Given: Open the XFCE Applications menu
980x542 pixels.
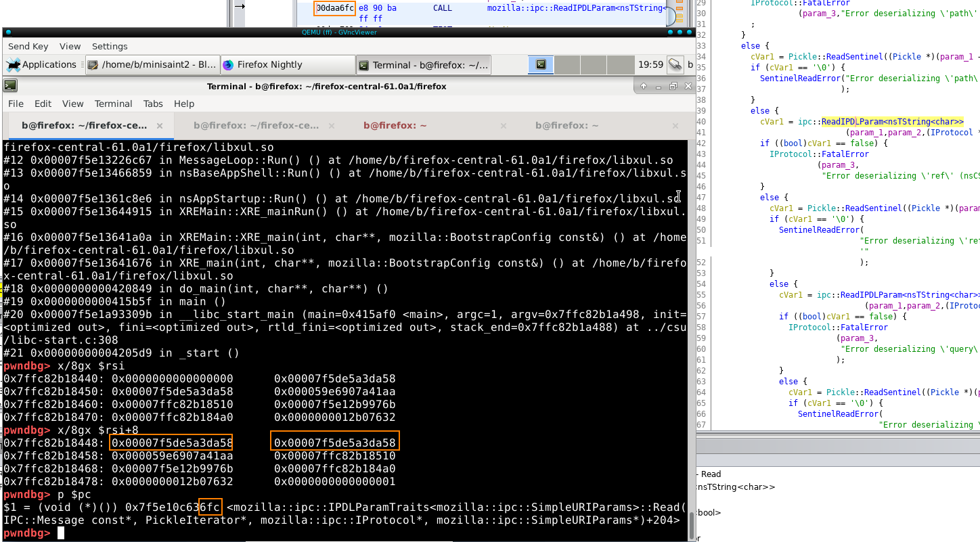Looking at the screenshot, I should [42, 65].
